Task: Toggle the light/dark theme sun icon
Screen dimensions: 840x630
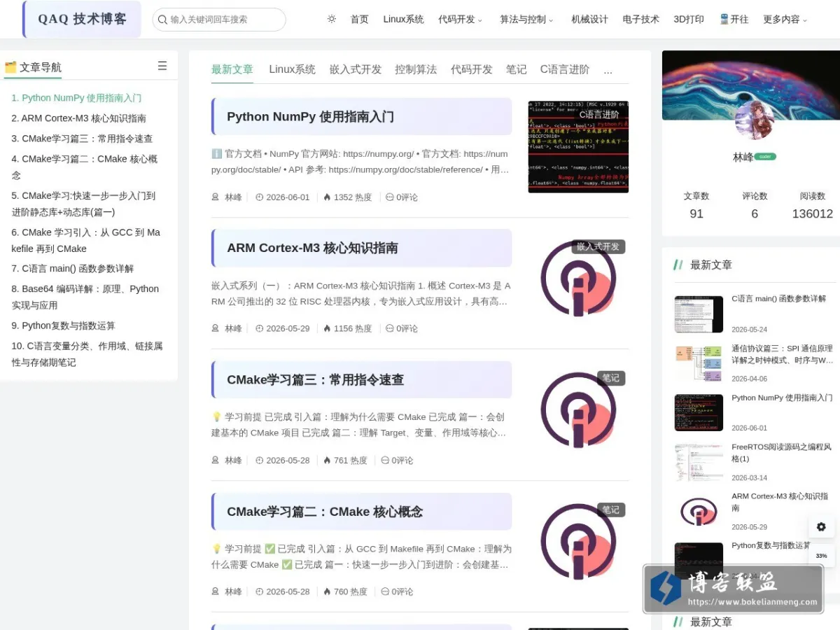Action: pyautogui.click(x=332, y=19)
